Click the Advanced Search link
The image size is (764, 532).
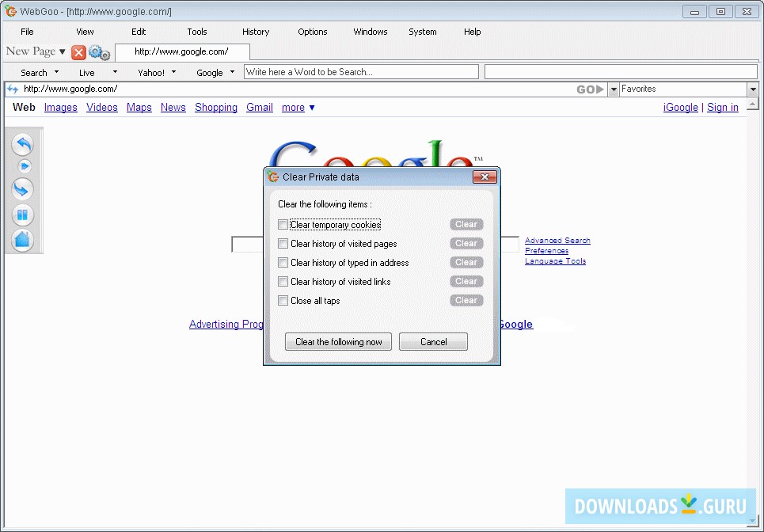pos(557,240)
